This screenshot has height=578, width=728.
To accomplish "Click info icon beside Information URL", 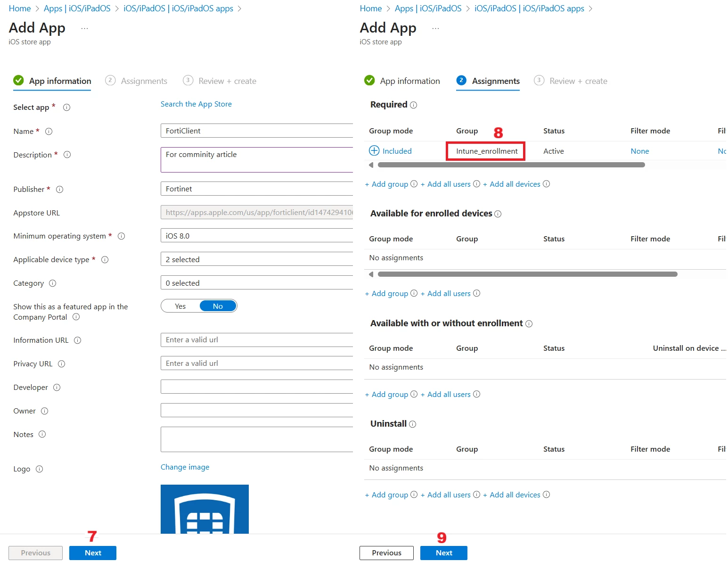I will coord(77,340).
